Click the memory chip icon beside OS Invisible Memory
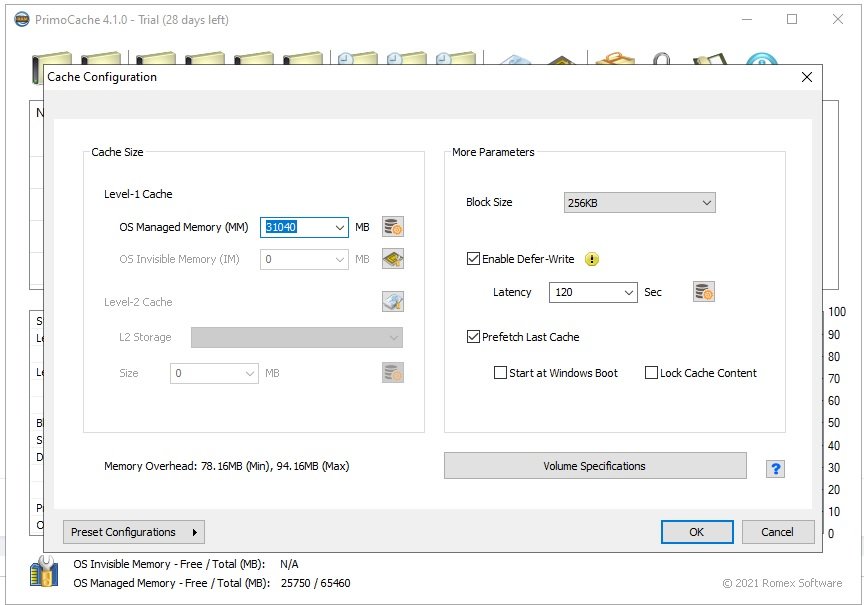864x605 pixels. click(393, 259)
